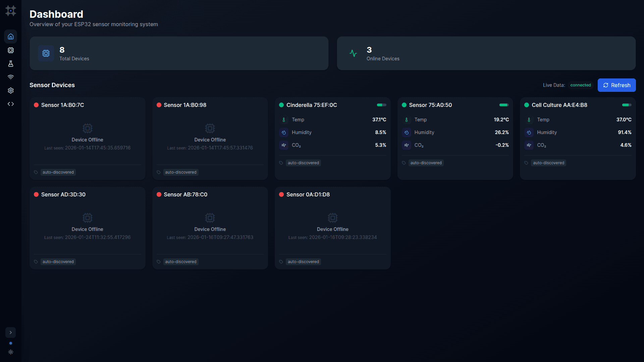Toggle the theme sun icon at bottom
Image resolution: width=644 pixels, height=362 pixels.
(x=11, y=352)
